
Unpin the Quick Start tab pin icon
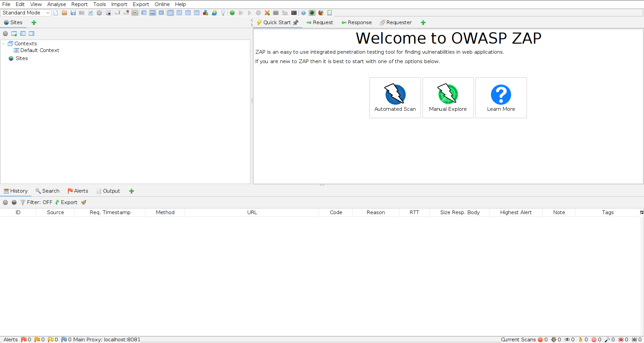pos(296,22)
